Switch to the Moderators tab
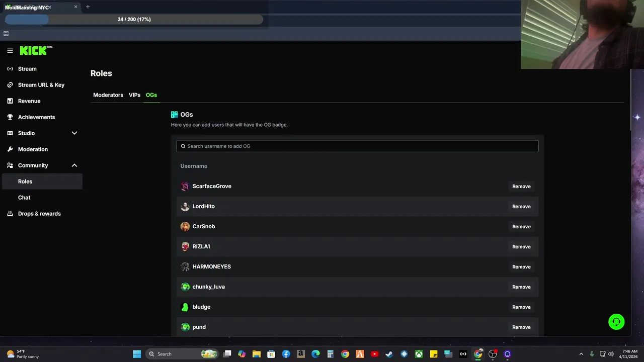The width and height of the screenshot is (644, 362). point(108,95)
